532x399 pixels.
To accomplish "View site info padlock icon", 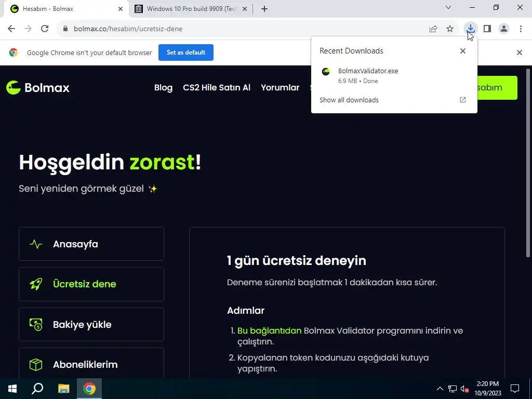I will (65, 29).
